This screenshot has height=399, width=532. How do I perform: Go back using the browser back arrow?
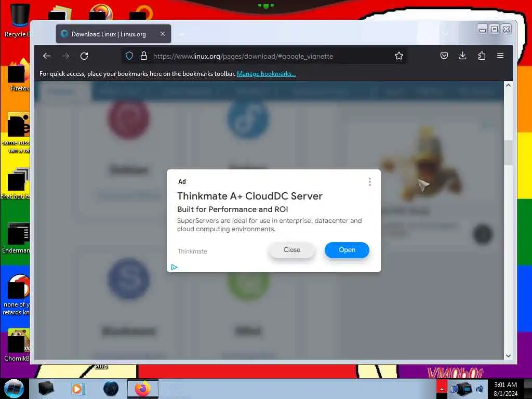click(x=46, y=56)
